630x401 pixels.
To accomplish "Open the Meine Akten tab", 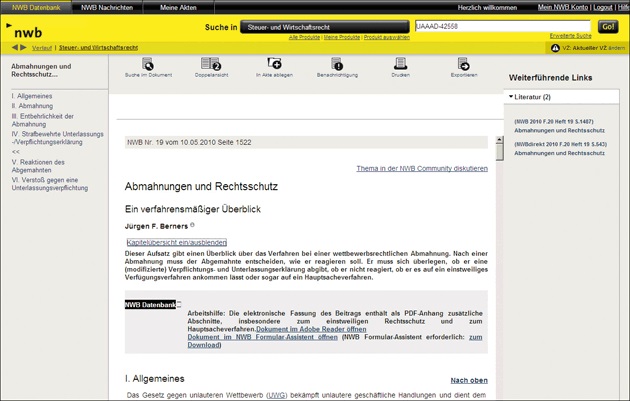I will tap(178, 7).
